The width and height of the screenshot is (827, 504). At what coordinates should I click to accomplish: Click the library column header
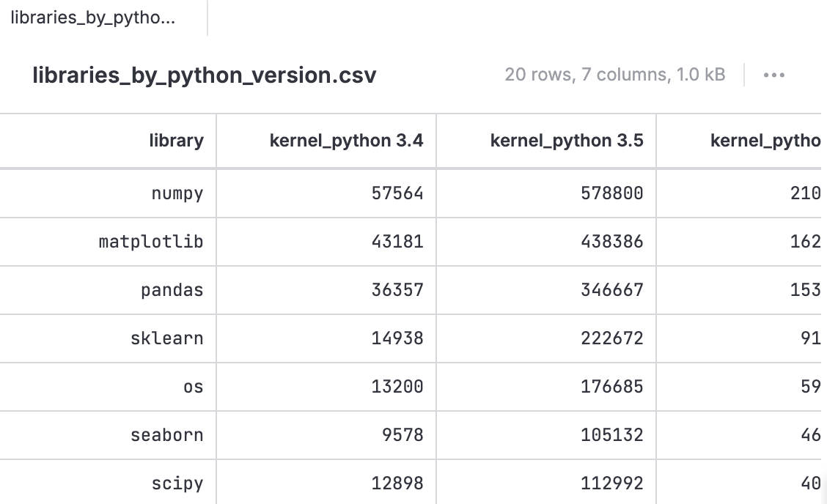(176, 141)
